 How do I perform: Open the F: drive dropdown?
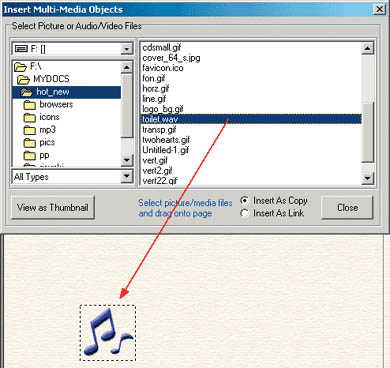[x=126, y=49]
